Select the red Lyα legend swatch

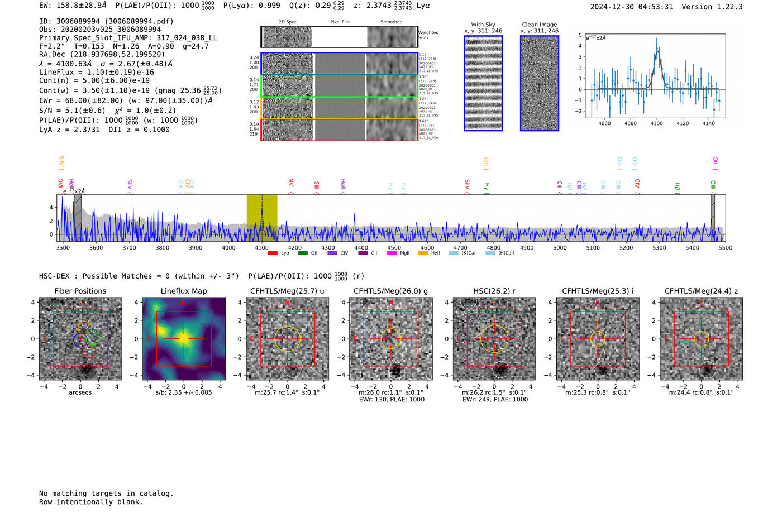(273, 253)
